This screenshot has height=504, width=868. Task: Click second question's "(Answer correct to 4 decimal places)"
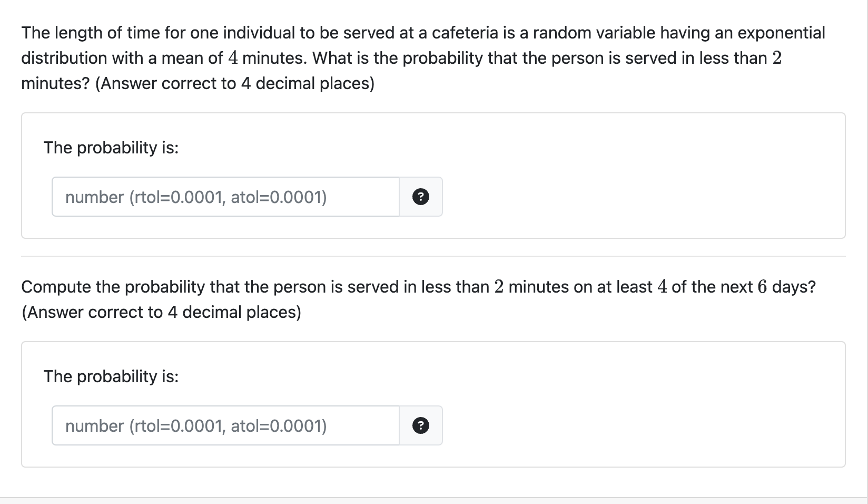[161, 312]
